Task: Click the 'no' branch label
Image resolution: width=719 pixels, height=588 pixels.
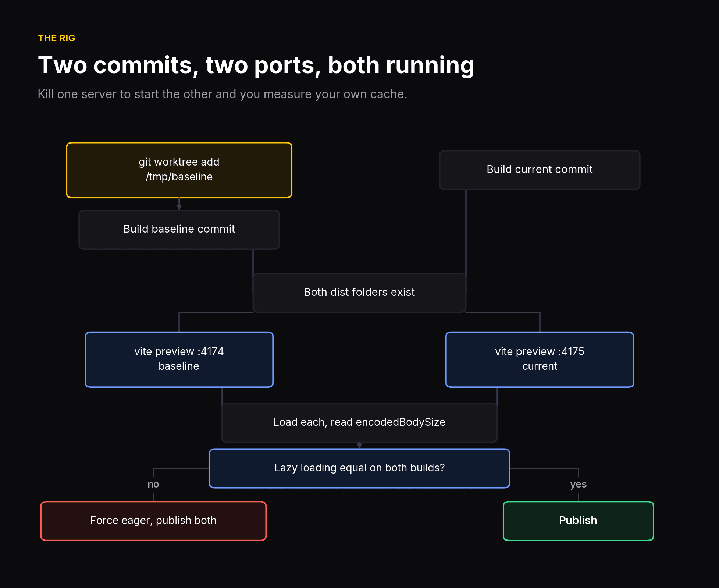Action: [153, 484]
